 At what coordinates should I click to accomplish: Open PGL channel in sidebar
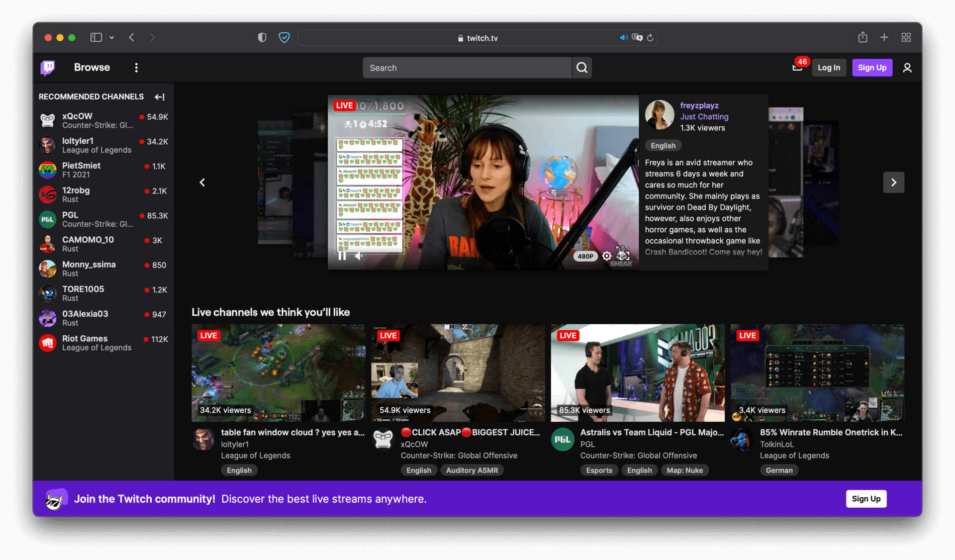click(x=103, y=219)
